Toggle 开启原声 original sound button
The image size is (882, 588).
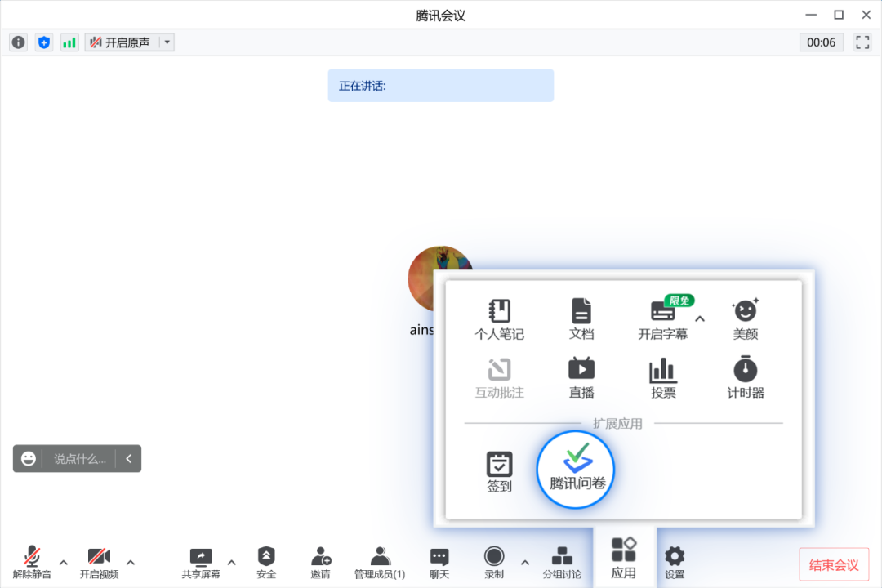coord(122,42)
